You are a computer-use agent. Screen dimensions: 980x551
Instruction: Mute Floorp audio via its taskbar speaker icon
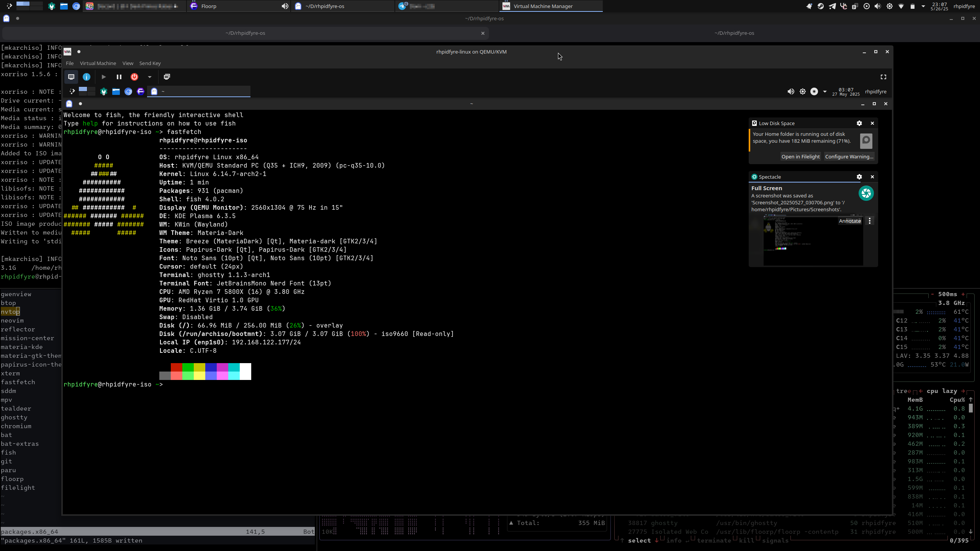[x=285, y=6]
